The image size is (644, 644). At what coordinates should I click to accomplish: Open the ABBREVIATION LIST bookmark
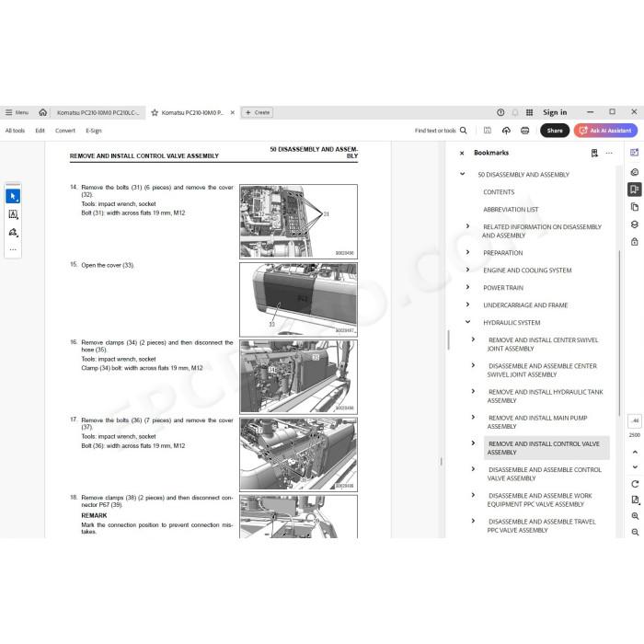pos(511,210)
